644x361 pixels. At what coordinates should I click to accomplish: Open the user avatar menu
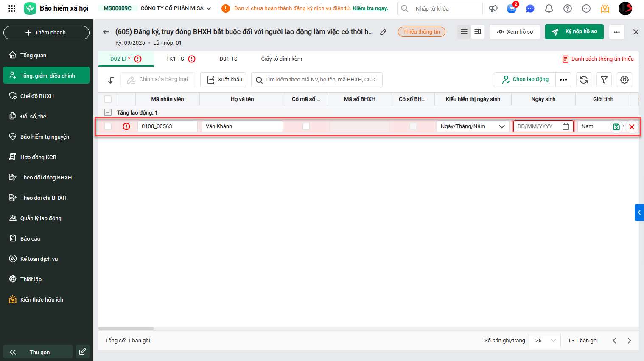click(x=625, y=8)
